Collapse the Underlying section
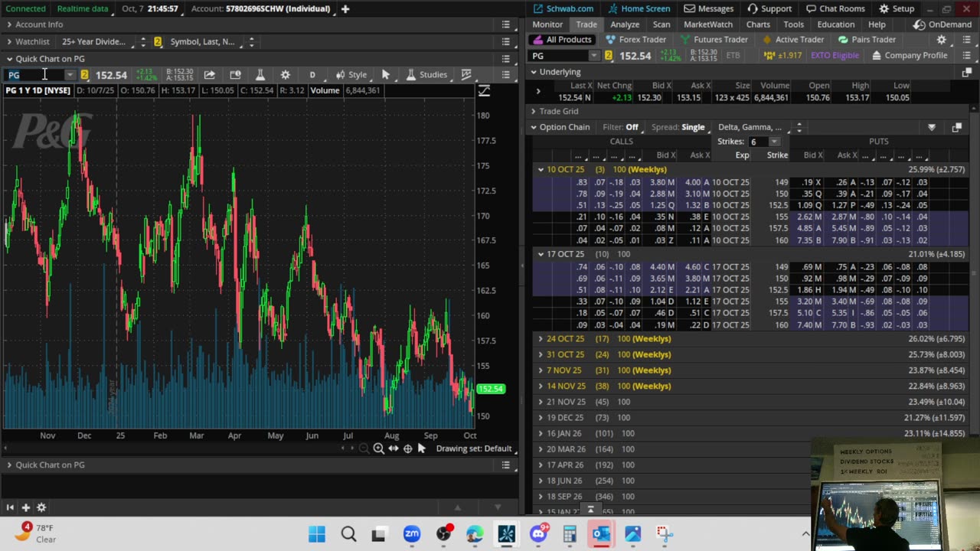Screen dimensions: 980x551 tap(534, 72)
